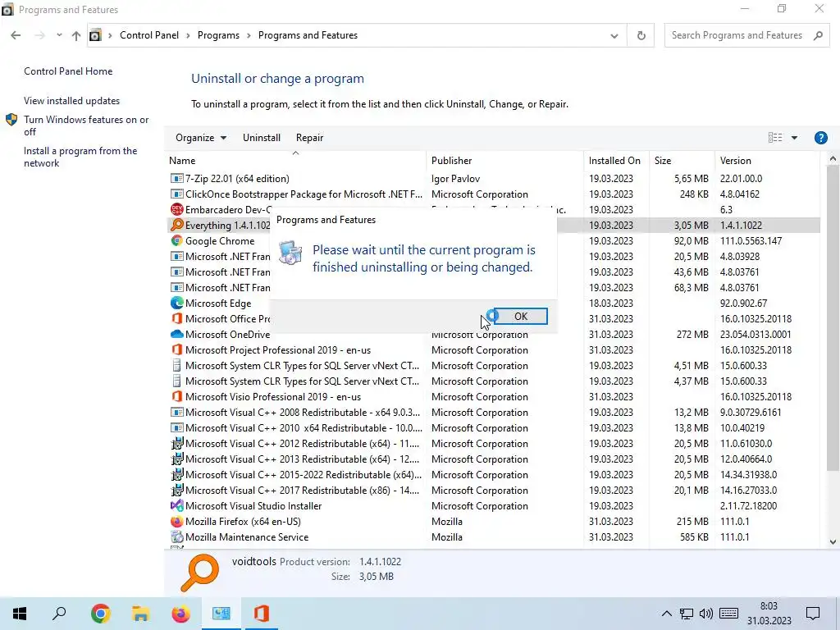
Task: Expand the address bar history dropdown
Action: point(614,35)
